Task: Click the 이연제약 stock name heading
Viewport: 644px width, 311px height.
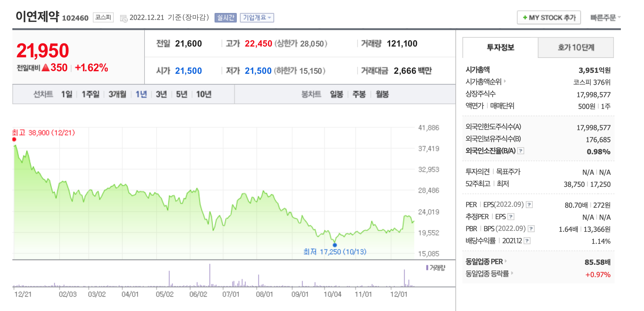Action: click(x=37, y=16)
